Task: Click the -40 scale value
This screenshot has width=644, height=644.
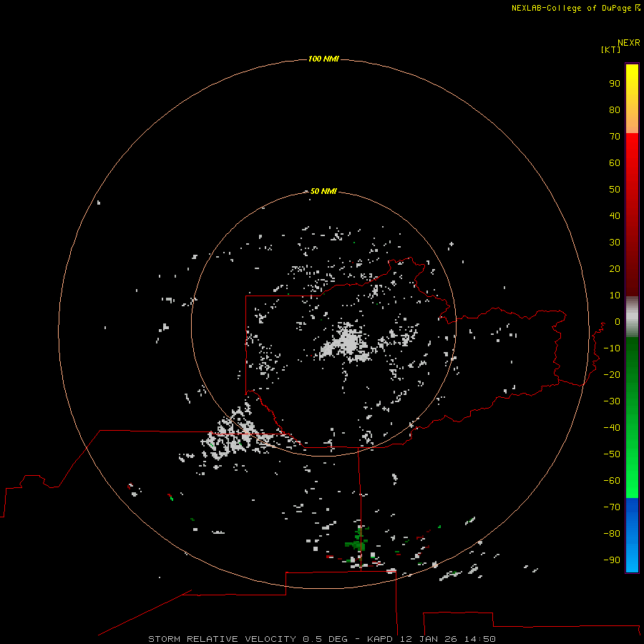Action: click(612, 428)
